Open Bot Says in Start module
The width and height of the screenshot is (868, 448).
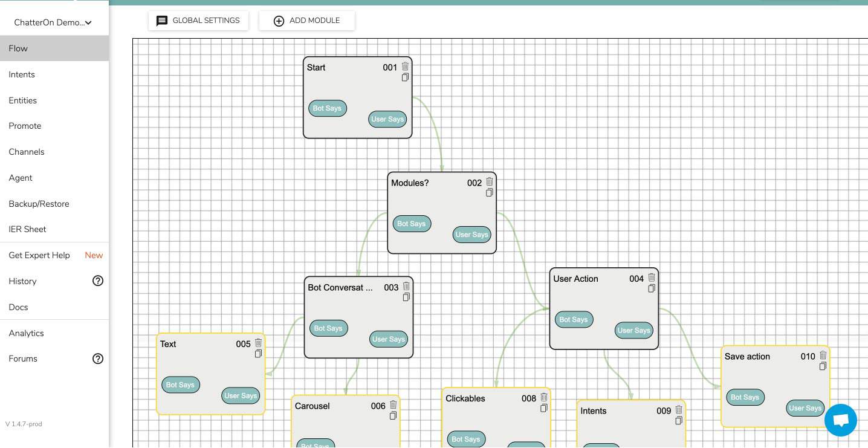pos(327,108)
